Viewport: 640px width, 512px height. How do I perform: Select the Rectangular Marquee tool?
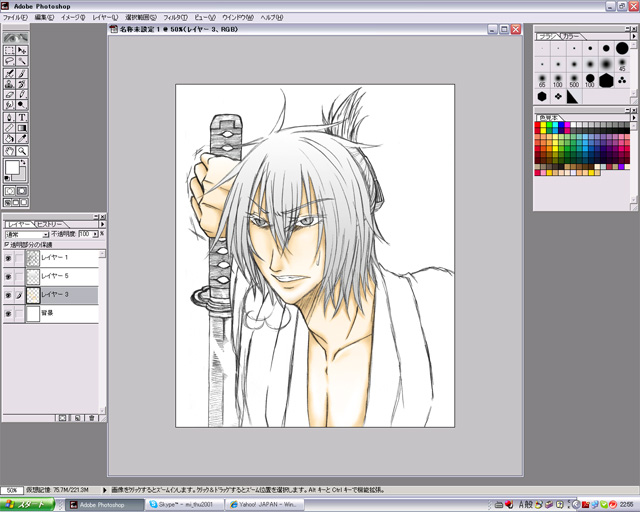click(x=10, y=50)
